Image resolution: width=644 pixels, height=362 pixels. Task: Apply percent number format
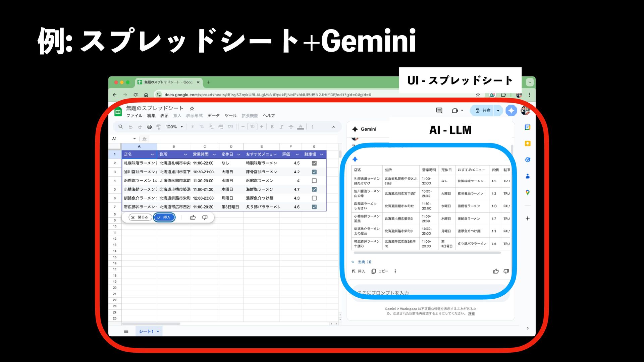coord(202,127)
